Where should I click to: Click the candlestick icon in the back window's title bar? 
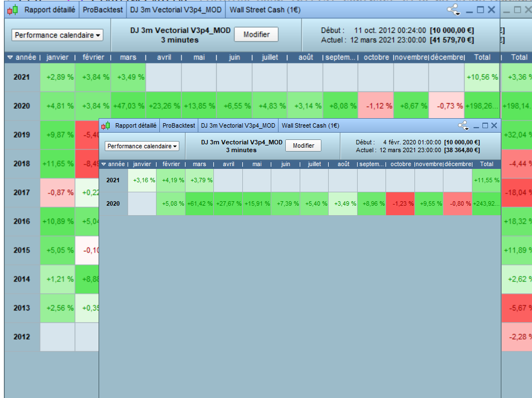13,10
